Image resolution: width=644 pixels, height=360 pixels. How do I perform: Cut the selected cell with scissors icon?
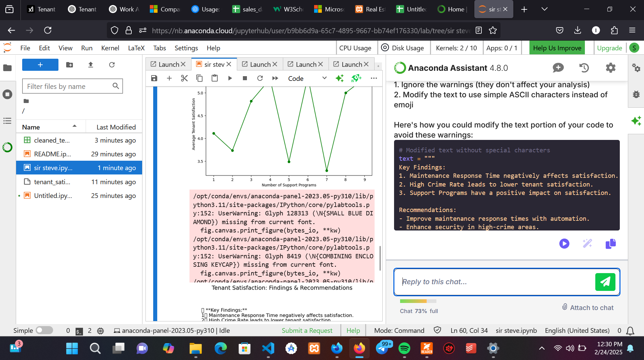(184, 78)
